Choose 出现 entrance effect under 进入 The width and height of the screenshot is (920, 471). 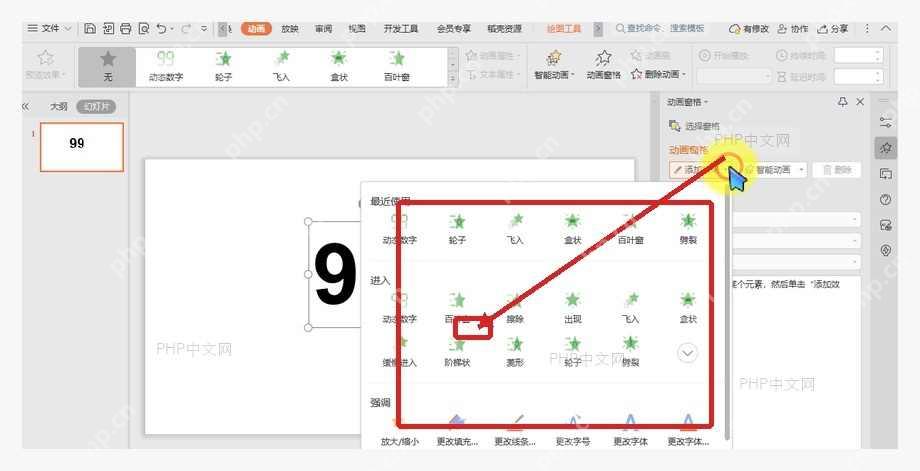(x=572, y=308)
